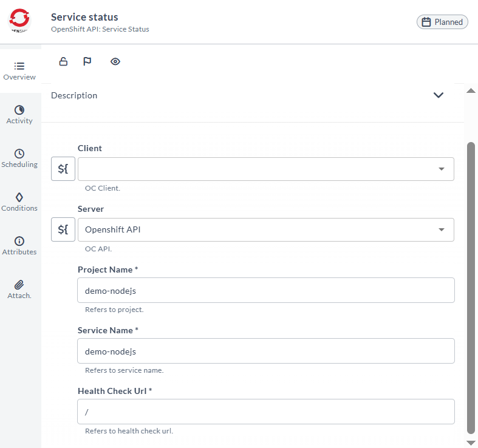Viewport: 478px width, 448px height.
Task: Click the 'Health Check Url *' label
Action: 115,391
